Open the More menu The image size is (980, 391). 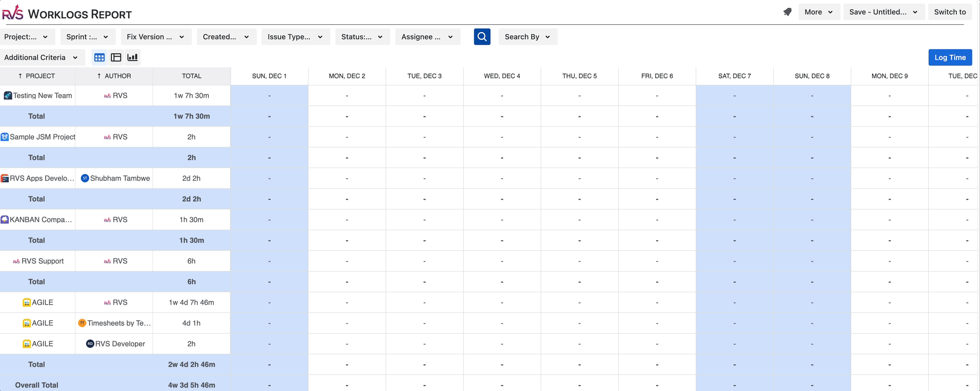coord(819,12)
